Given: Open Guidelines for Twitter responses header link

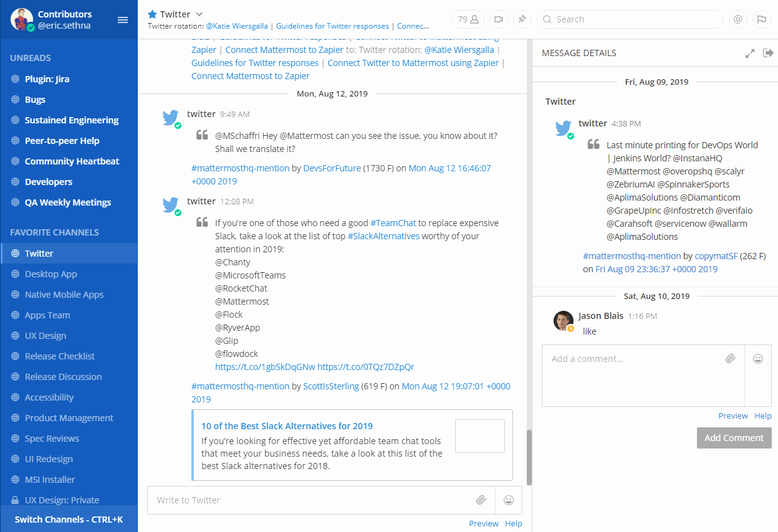Looking at the screenshot, I should pyautogui.click(x=332, y=26).
